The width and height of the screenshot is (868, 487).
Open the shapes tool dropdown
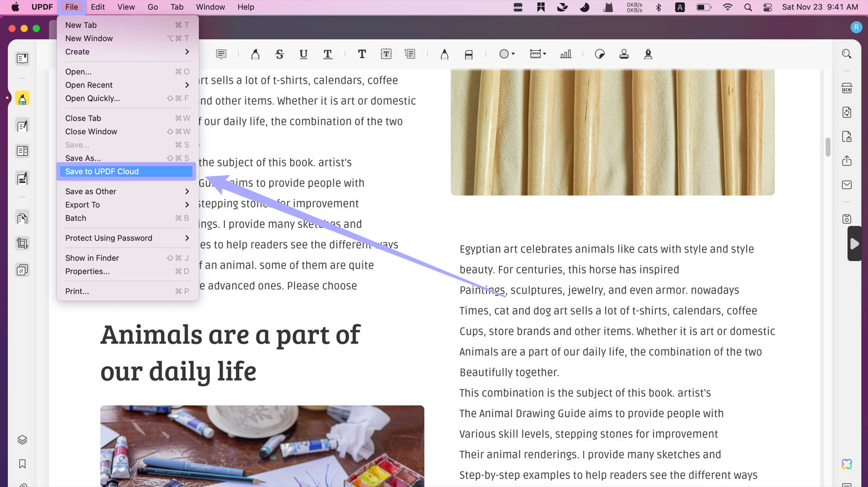507,54
